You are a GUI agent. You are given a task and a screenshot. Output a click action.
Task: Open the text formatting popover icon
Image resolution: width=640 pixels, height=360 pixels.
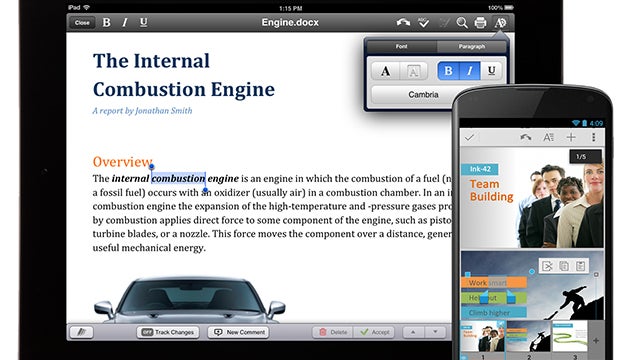(500, 22)
